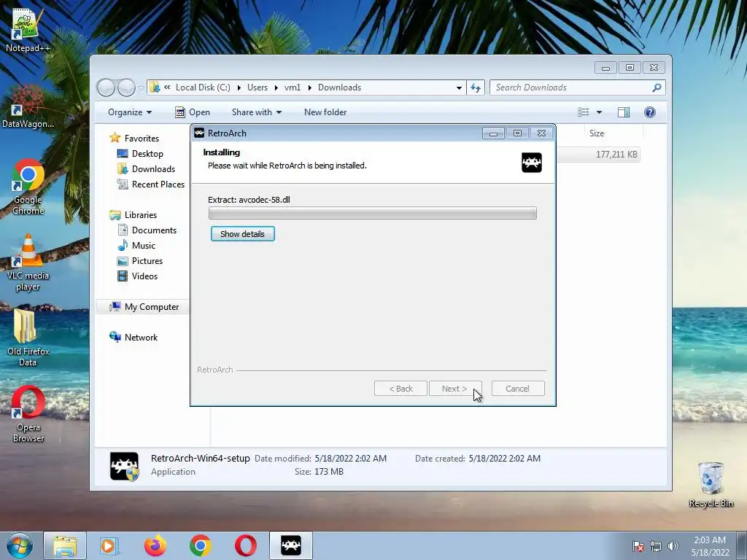Launch Firefox from the taskbar

coord(155,545)
